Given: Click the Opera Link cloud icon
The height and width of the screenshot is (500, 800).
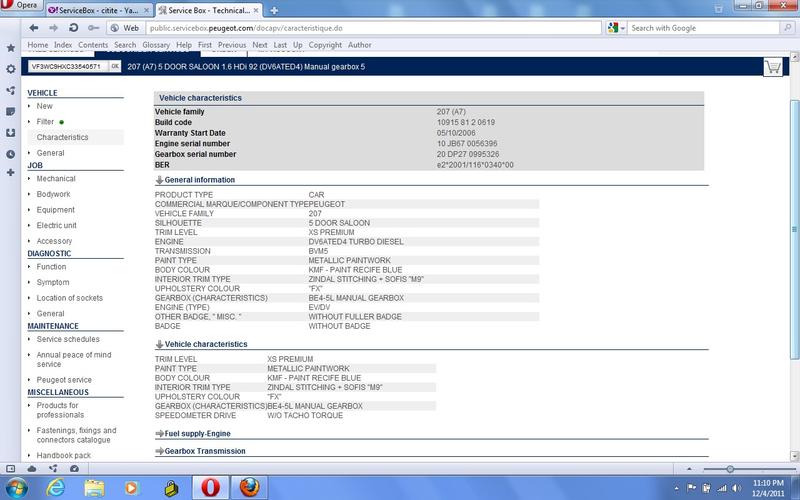Looking at the screenshot, I should (32, 468).
